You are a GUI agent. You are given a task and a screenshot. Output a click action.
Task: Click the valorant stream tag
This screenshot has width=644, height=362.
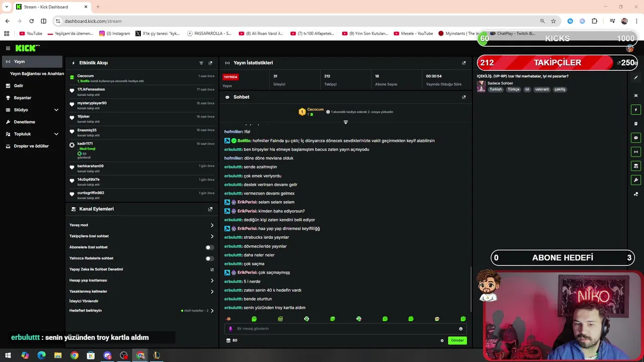point(542,89)
